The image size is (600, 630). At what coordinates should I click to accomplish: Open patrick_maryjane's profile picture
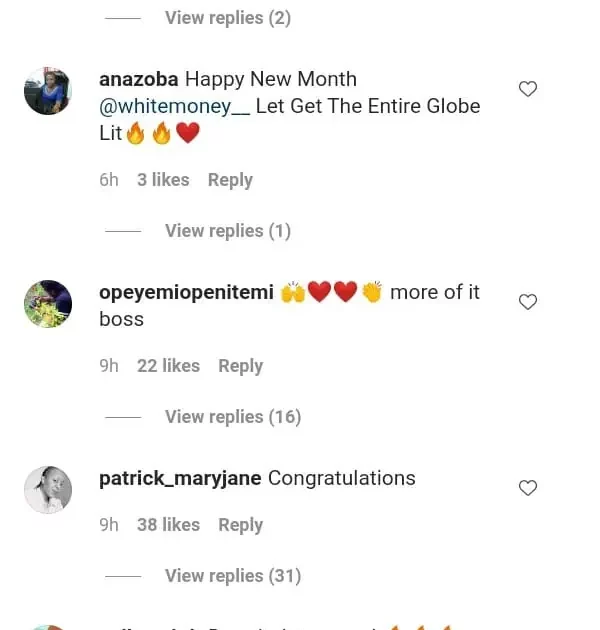click(x=48, y=490)
